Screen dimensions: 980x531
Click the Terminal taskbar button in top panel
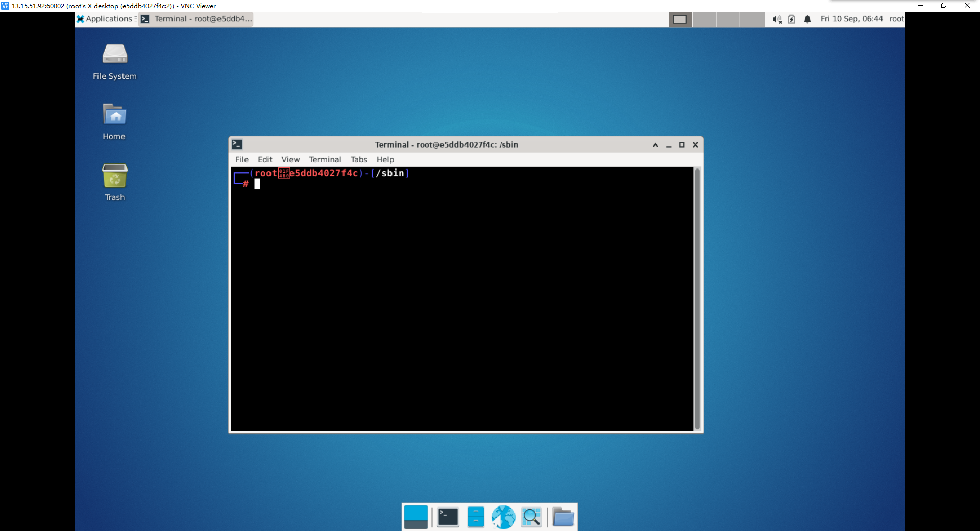(x=195, y=19)
